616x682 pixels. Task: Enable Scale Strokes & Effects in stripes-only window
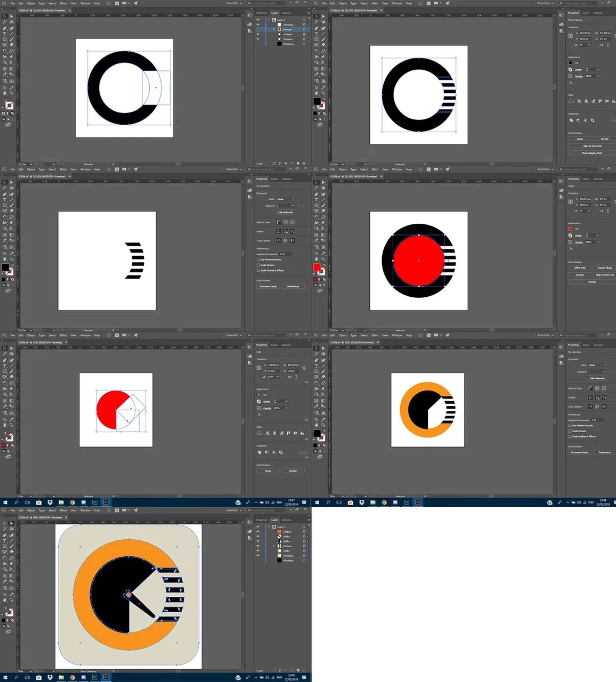(x=258, y=271)
